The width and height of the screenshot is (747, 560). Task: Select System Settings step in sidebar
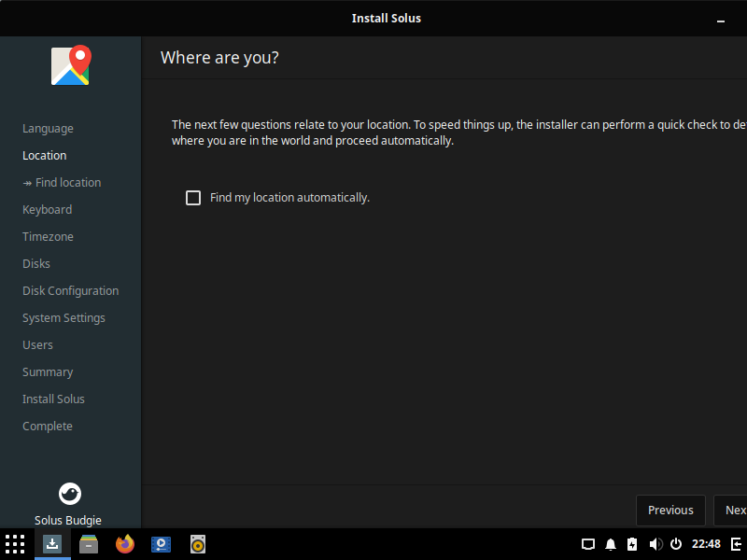pos(63,318)
